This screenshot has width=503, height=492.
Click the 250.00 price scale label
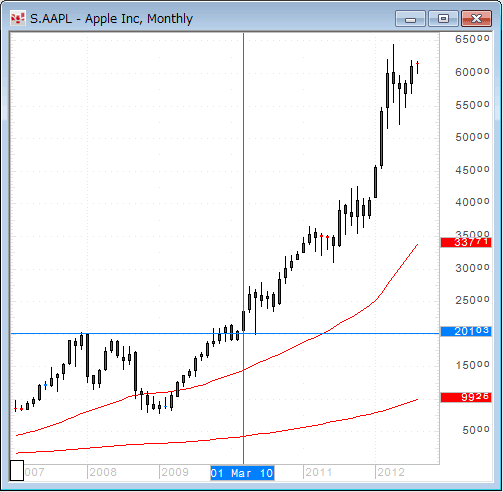[472, 300]
